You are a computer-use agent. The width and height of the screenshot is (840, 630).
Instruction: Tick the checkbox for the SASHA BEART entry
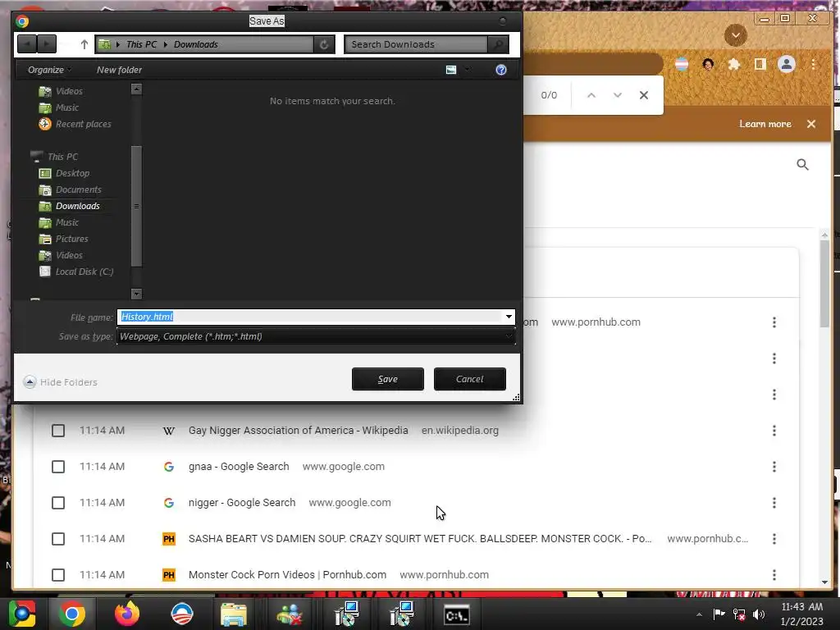tap(58, 539)
